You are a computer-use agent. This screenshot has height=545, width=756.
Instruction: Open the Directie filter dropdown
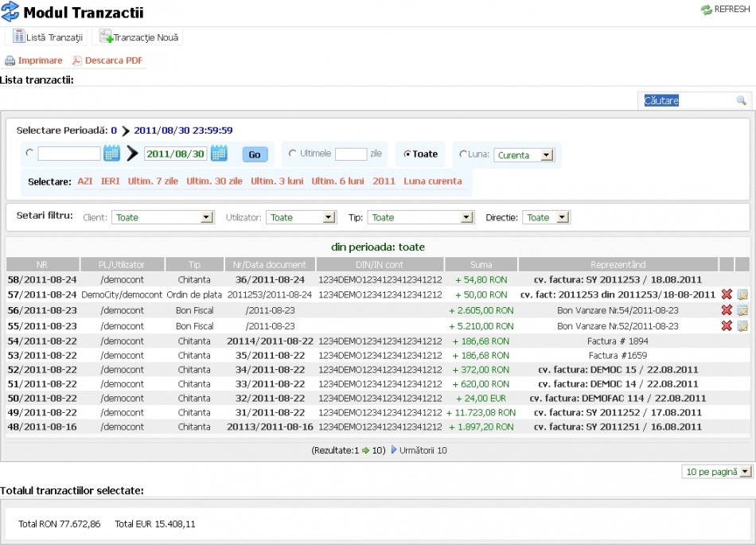click(546, 217)
